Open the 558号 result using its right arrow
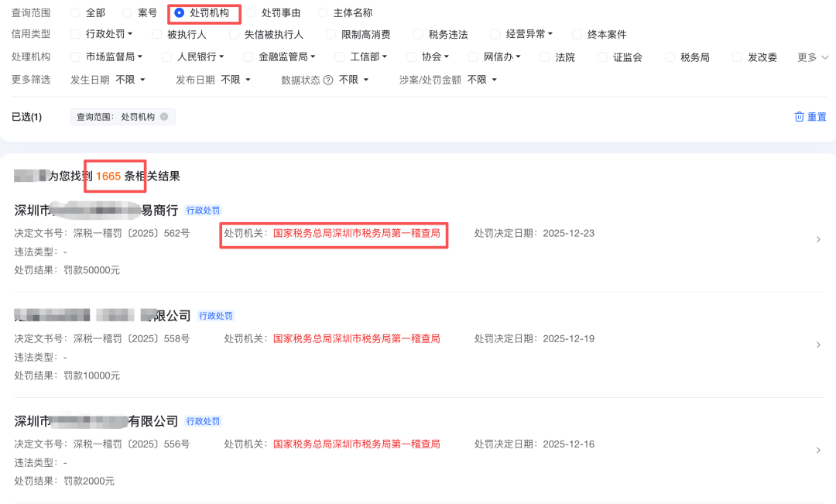Viewport: 836px width, 504px height. point(818,345)
